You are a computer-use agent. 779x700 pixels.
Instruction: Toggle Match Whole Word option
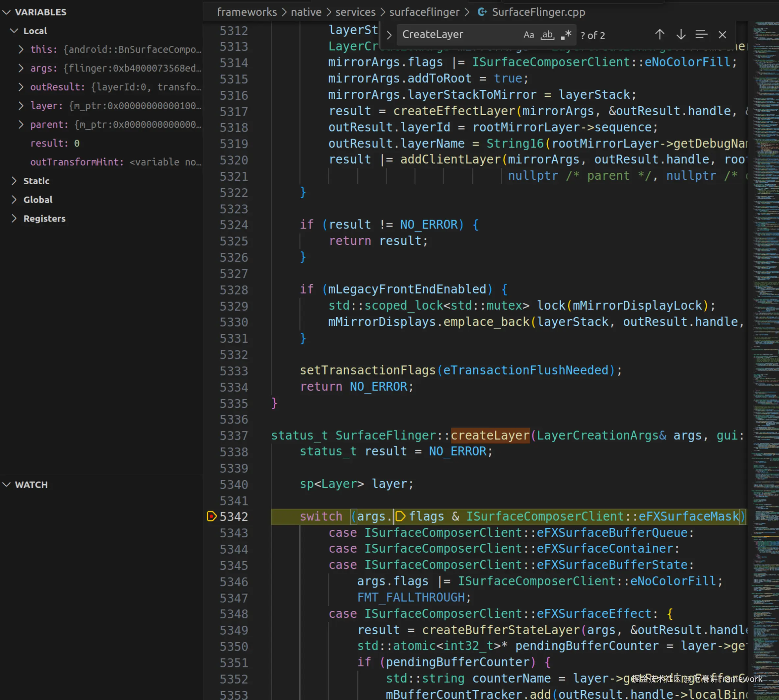(547, 35)
